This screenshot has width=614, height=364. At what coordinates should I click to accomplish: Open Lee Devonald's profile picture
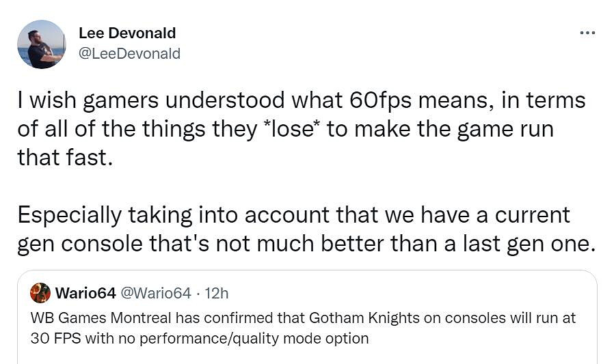tap(42, 44)
